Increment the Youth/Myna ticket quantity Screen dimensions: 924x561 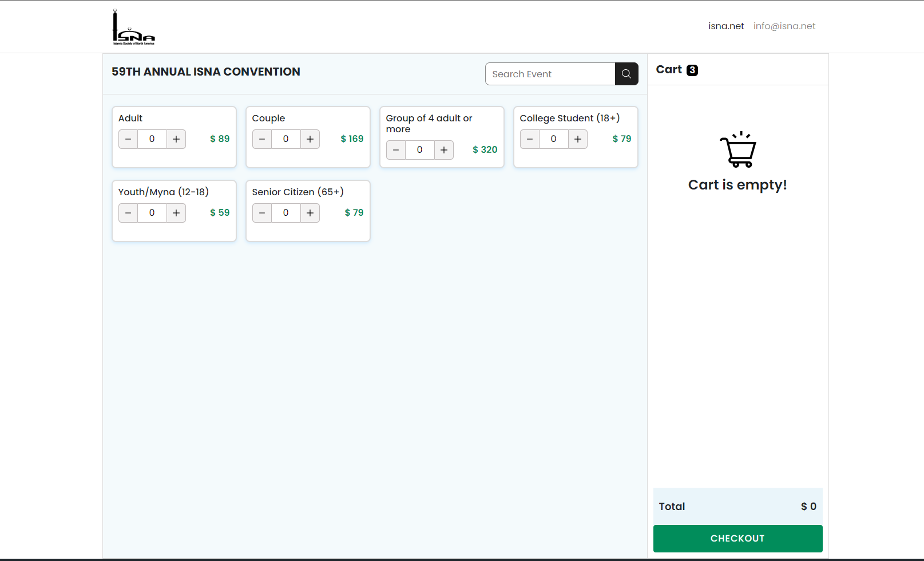point(176,212)
